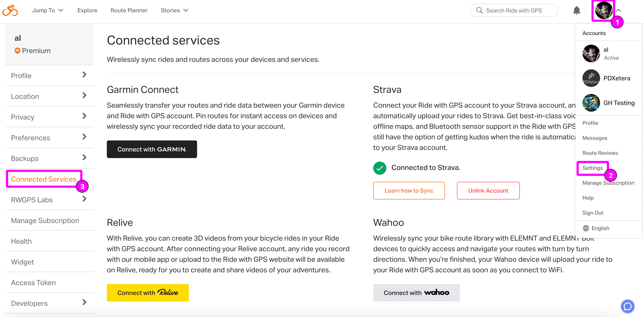Click the profile avatar in header
The height and width of the screenshot is (317, 644).
coord(603,10)
